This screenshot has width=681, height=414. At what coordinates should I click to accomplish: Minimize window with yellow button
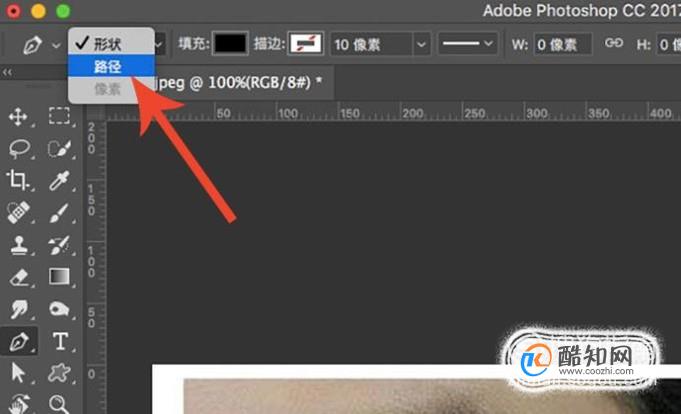[x=38, y=10]
